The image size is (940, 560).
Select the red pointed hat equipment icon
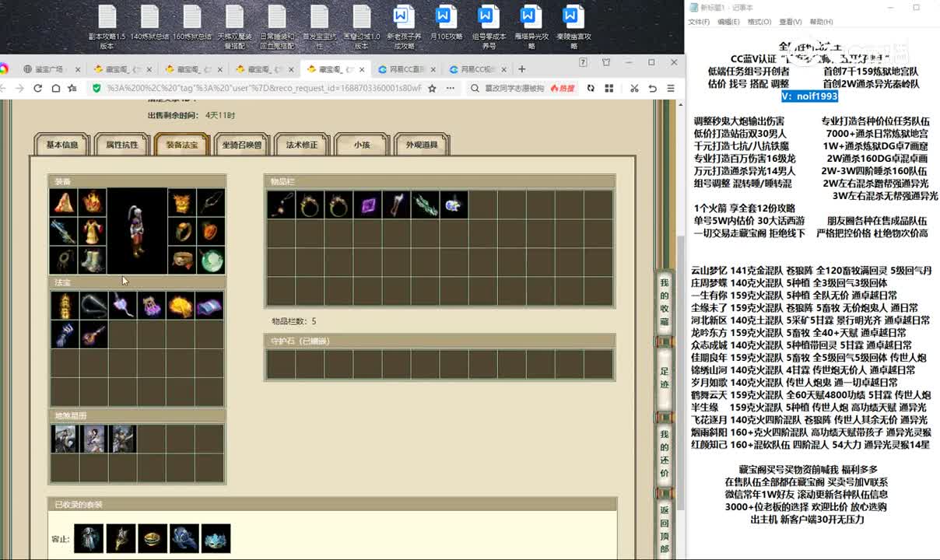pos(63,203)
